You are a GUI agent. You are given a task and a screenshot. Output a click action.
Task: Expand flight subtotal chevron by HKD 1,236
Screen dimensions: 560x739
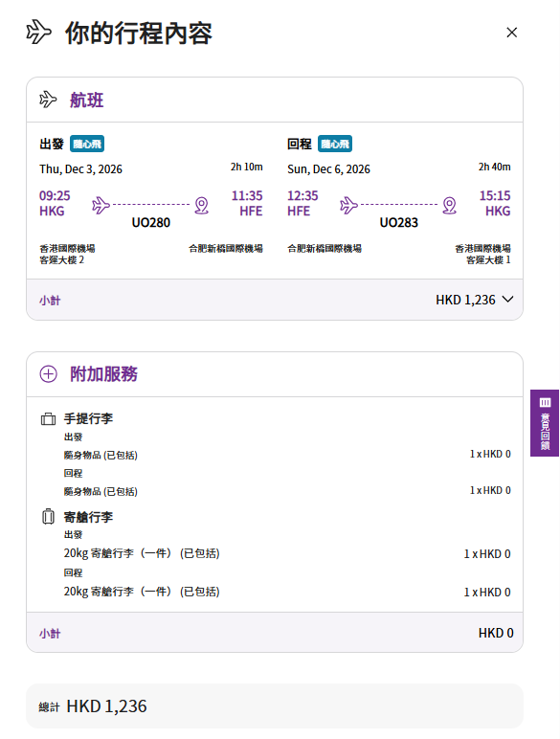pyautogui.click(x=507, y=300)
